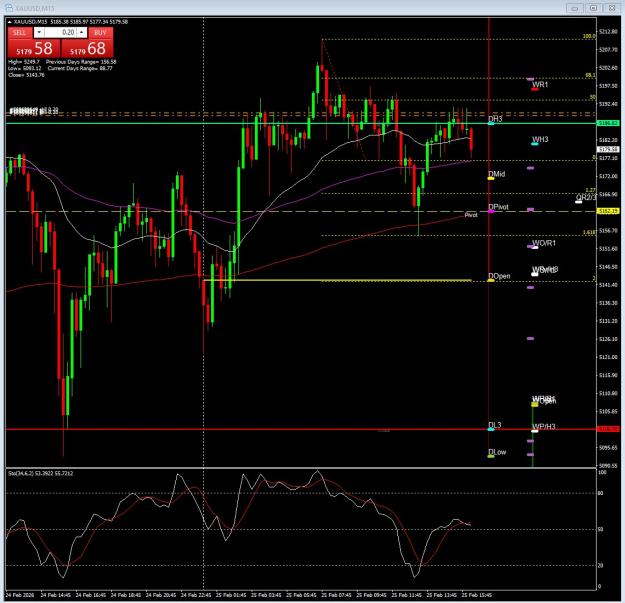Buy at ask price 5179 68
The height and width of the screenshot is (603, 625).
coord(87,49)
